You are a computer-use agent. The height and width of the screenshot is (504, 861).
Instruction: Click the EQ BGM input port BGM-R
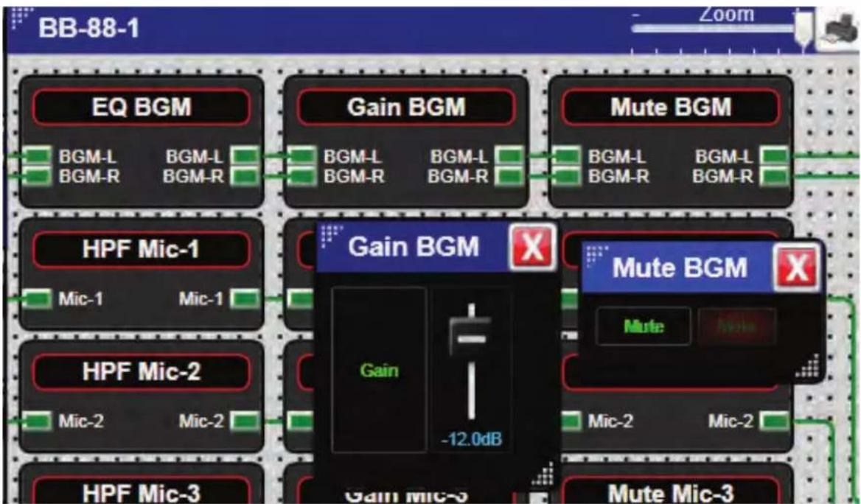pos(38,177)
